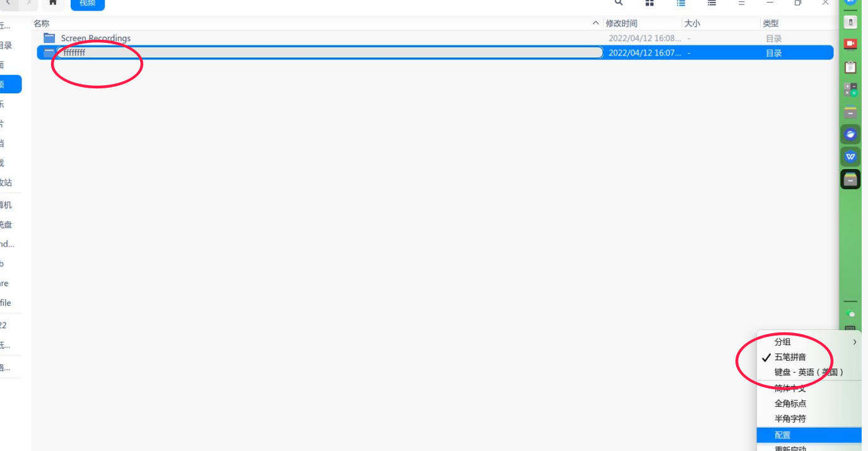Select the Screen Recordings folder name

click(96, 38)
